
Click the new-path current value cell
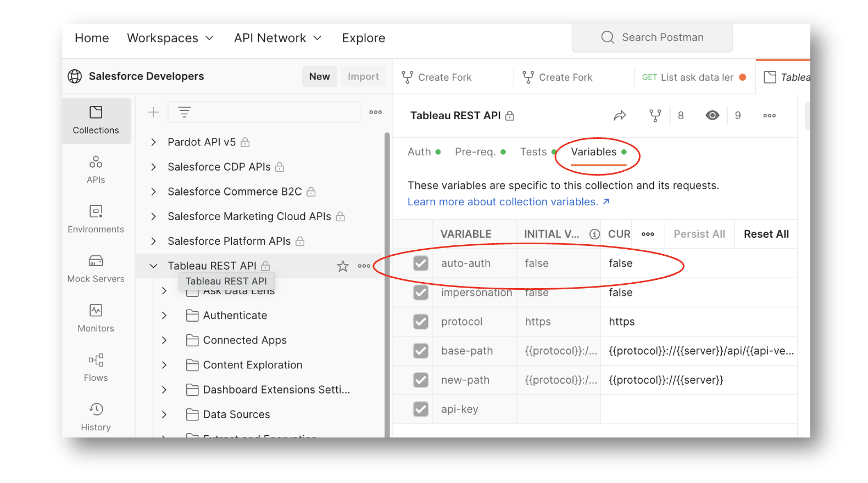pyautogui.click(x=699, y=380)
